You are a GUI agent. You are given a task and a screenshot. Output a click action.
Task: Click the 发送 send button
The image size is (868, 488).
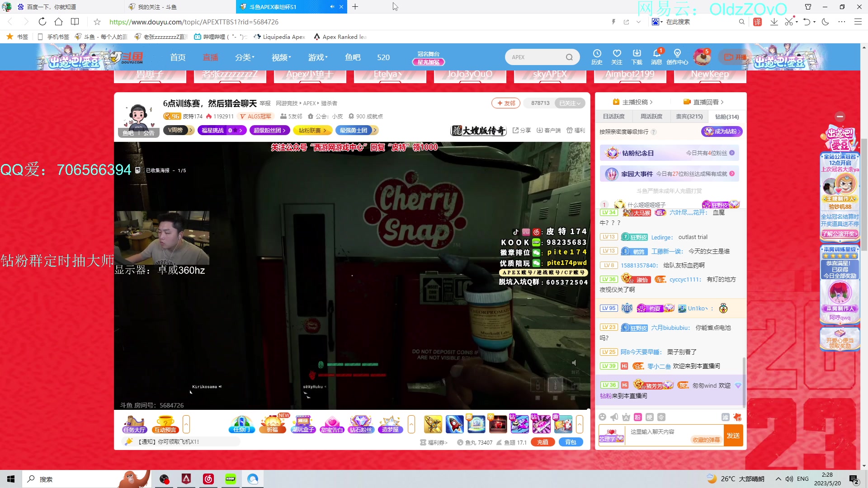pyautogui.click(x=733, y=436)
